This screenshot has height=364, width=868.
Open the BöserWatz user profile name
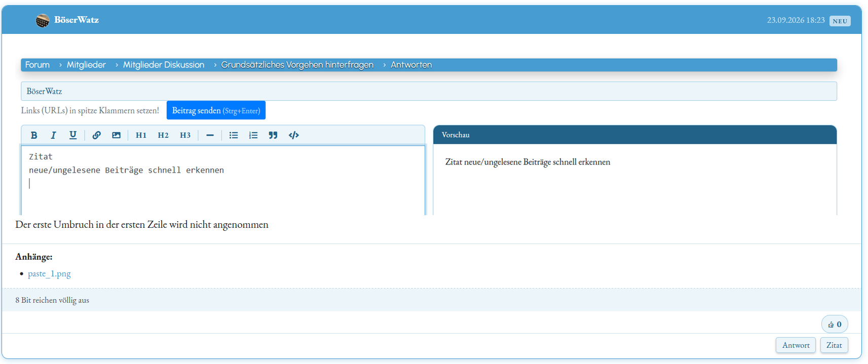click(x=77, y=20)
